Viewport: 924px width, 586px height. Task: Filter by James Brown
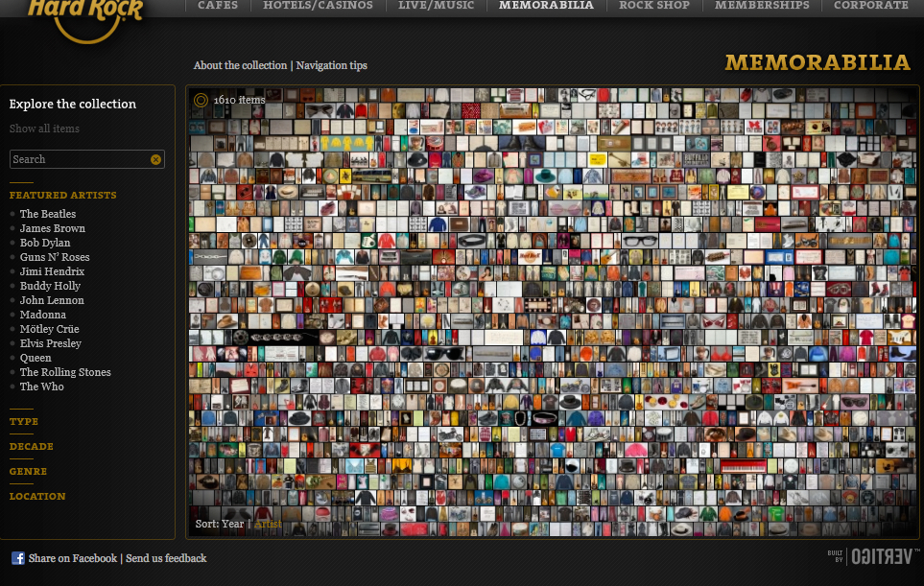click(x=53, y=228)
